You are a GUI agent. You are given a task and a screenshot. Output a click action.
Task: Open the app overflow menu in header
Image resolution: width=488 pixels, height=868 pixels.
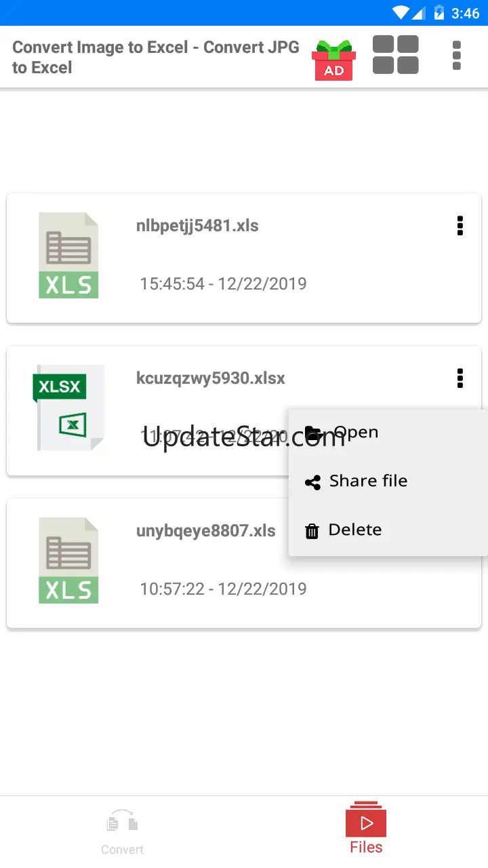pos(457,56)
